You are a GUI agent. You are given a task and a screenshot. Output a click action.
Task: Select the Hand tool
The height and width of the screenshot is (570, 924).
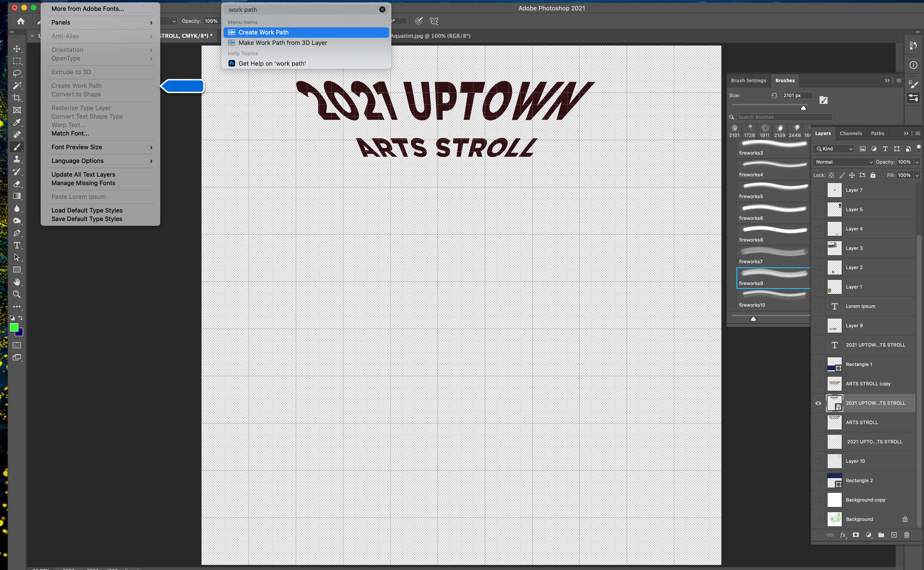17,282
